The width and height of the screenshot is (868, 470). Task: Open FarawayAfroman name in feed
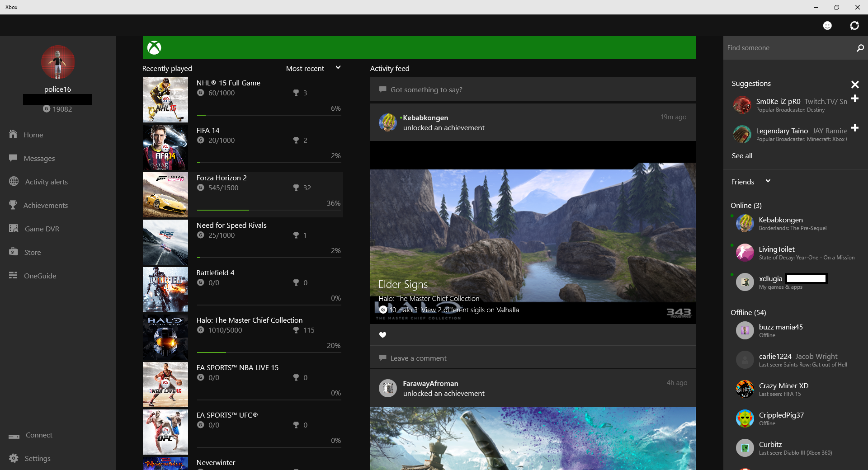click(430, 383)
